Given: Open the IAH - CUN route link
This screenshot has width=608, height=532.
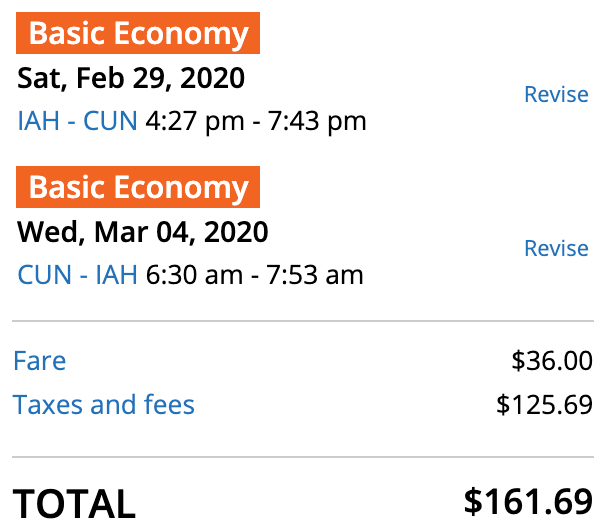Looking at the screenshot, I should 77,122.
